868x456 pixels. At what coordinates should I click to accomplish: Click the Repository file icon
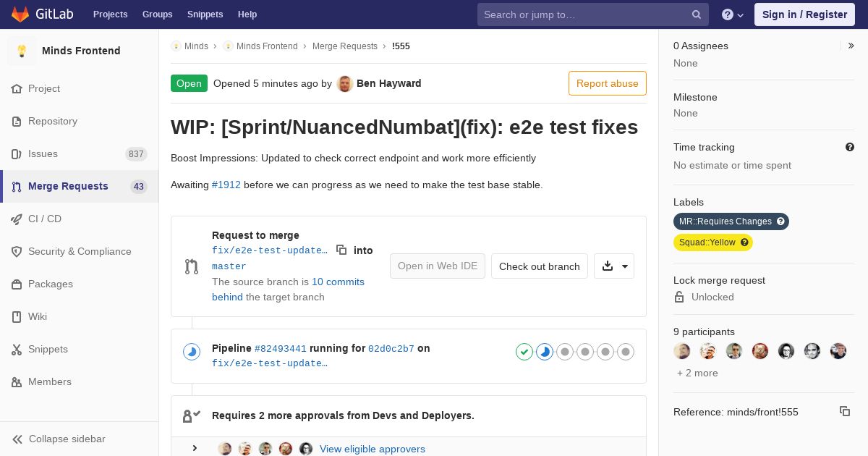(17, 121)
